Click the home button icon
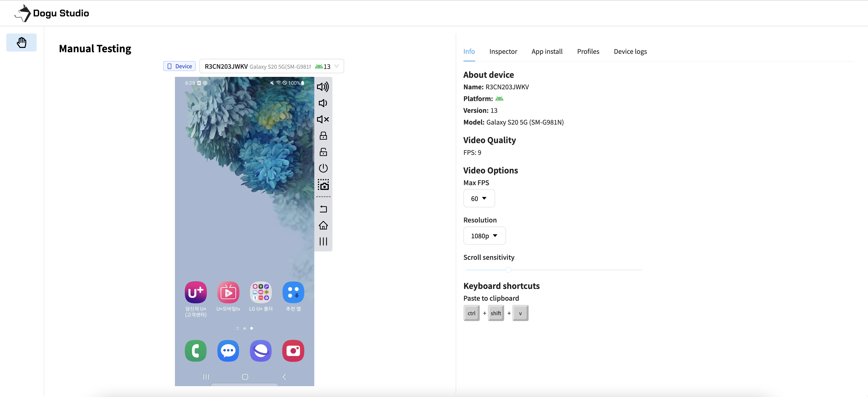Image resolution: width=868 pixels, height=397 pixels. pyautogui.click(x=324, y=225)
